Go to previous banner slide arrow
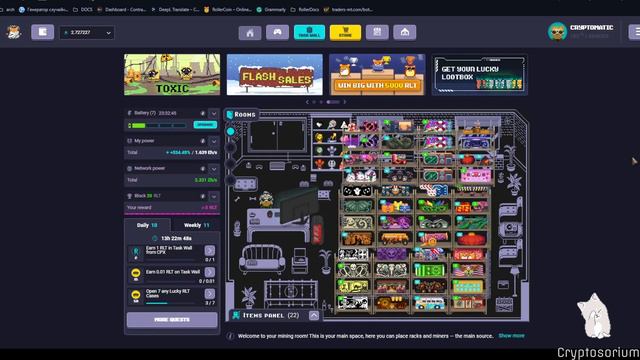Viewport: 640px width, 360px height. 307,102
